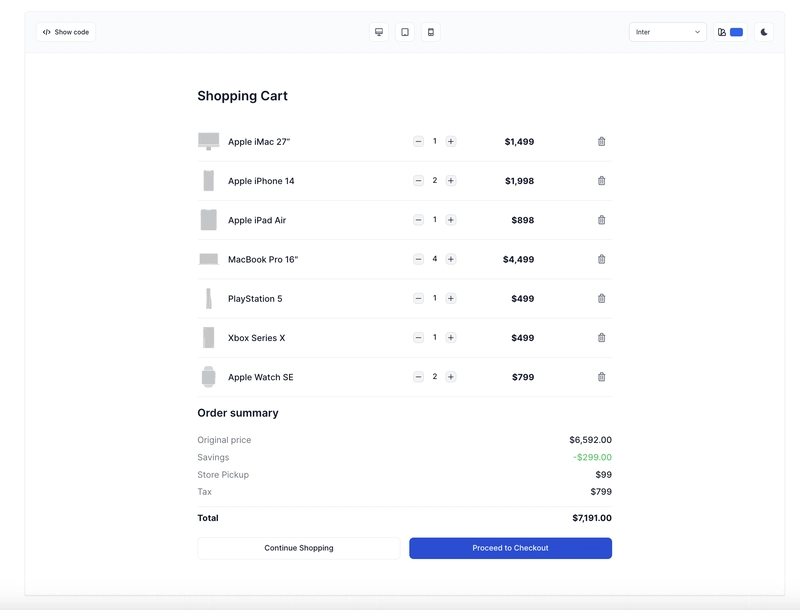Increase quantity of Apple iPhone 14
800x610 pixels.
pyautogui.click(x=451, y=181)
